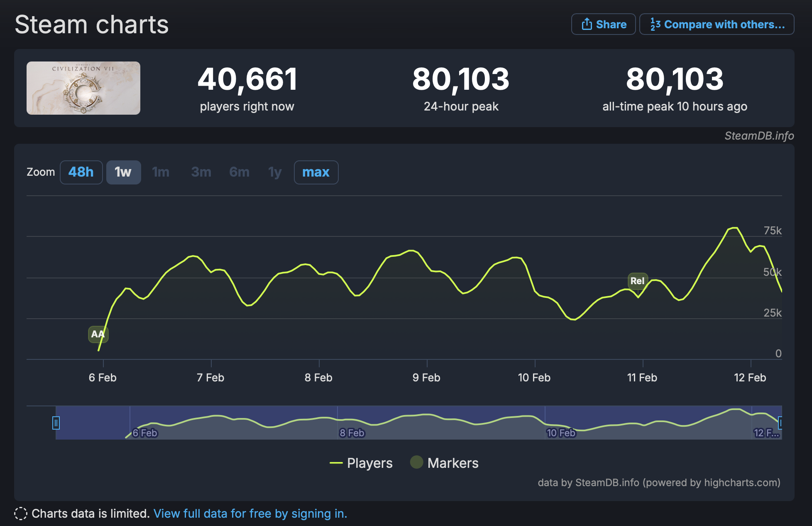This screenshot has width=812, height=526.
Task: Set zoom to 48h
Action: pyautogui.click(x=81, y=172)
